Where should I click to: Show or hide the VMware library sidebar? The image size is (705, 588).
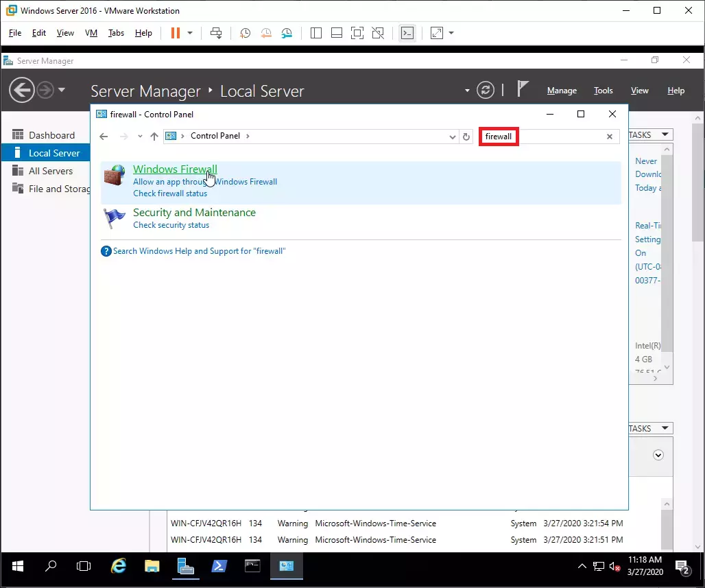point(316,33)
